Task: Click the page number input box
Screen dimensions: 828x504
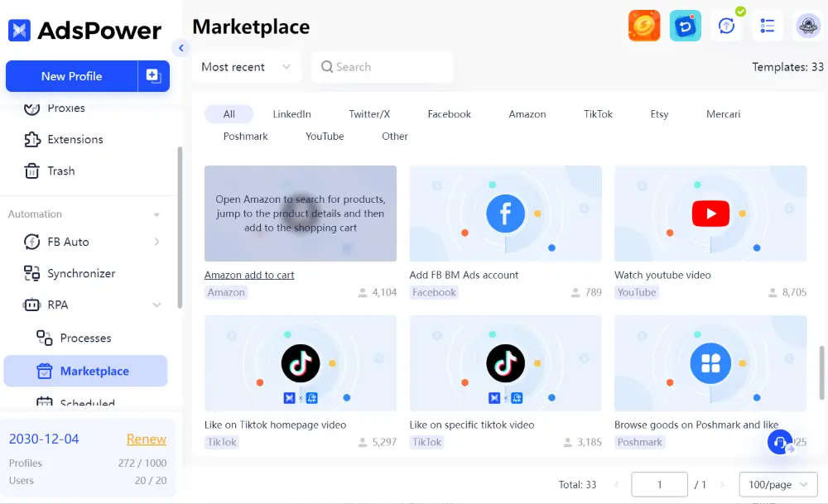Action: 660,484
